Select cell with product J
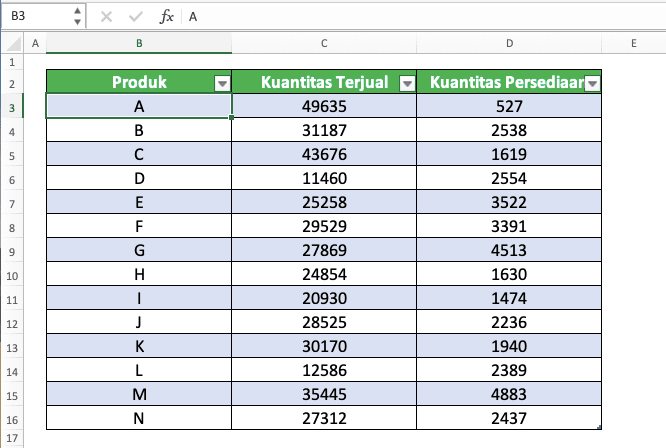This screenshot has height=448, width=666. [139, 322]
